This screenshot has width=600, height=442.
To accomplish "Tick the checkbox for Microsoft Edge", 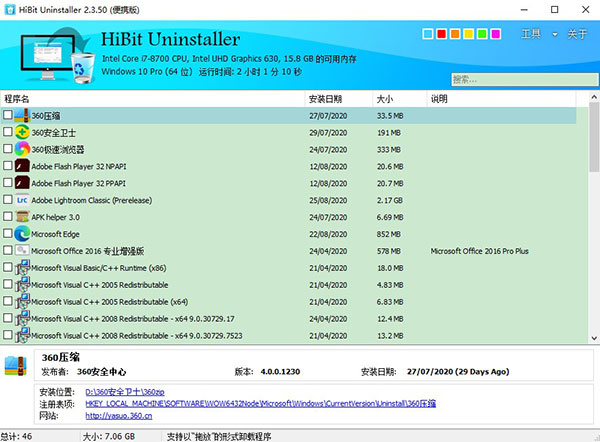I will (x=8, y=234).
